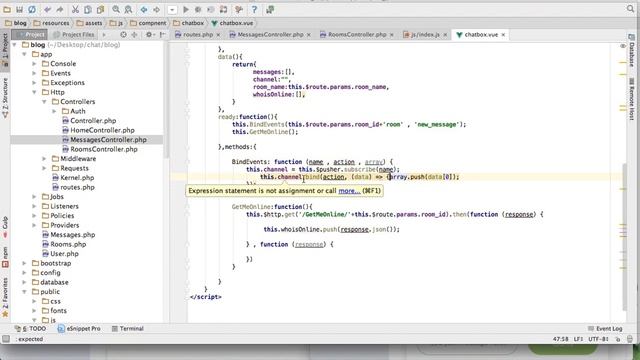The image size is (640, 360).
Task: Select the Project view tab
Action: (29, 35)
